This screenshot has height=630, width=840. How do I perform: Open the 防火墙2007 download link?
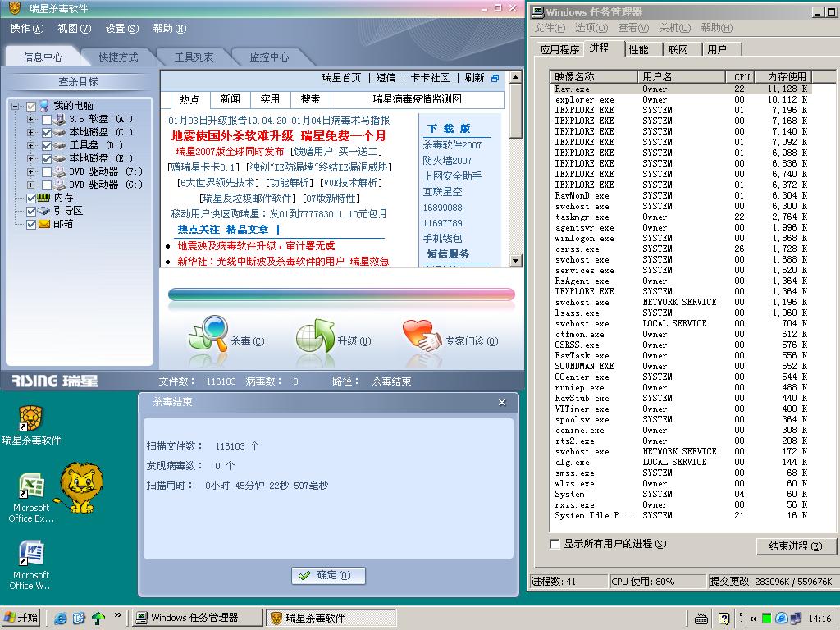pos(447,161)
